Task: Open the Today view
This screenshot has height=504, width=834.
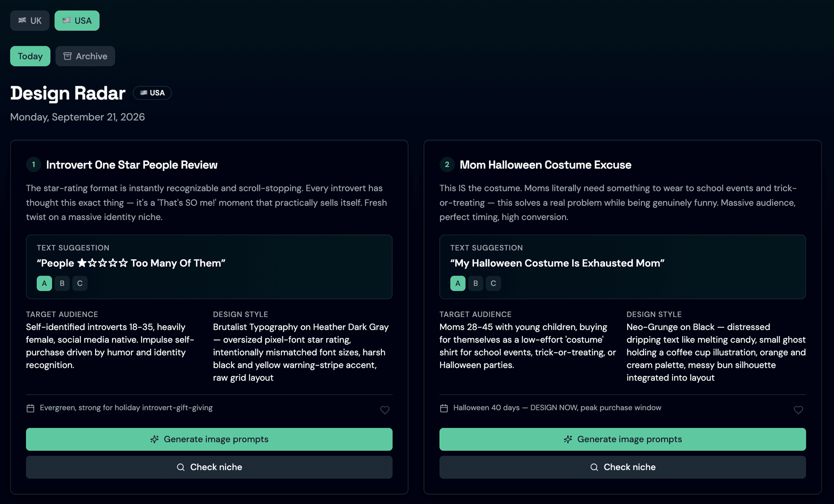Action: pyautogui.click(x=30, y=56)
